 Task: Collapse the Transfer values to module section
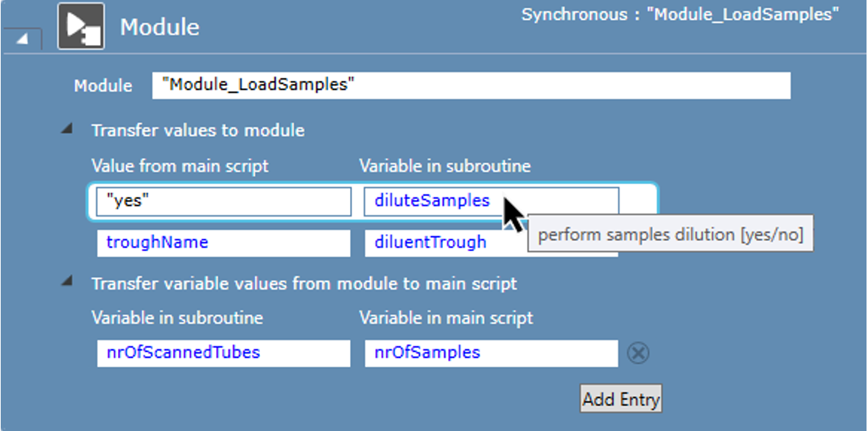tap(68, 129)
